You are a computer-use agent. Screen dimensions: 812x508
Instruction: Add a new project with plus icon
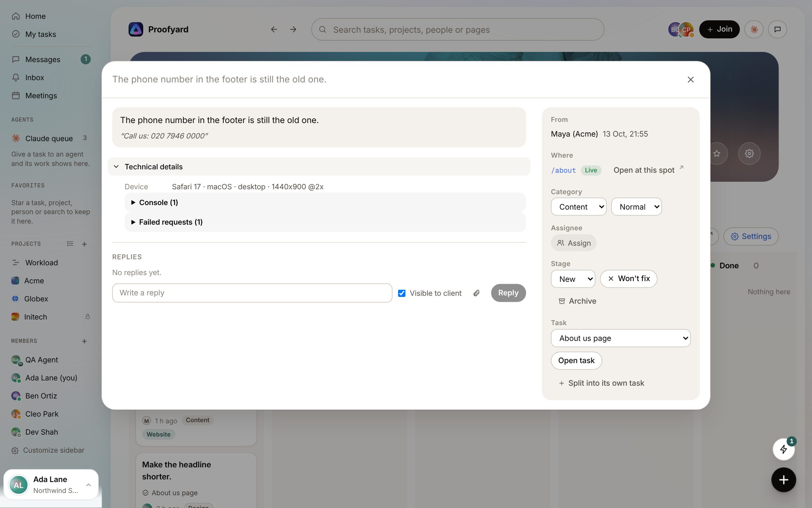point(84,244)
